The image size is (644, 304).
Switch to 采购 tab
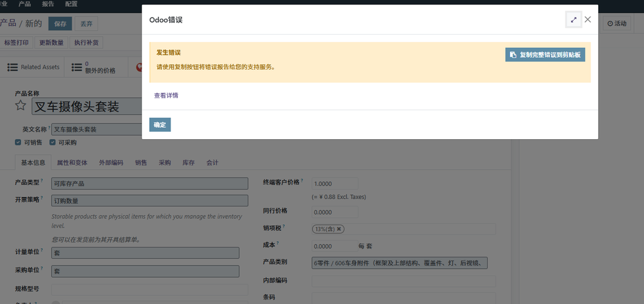165,162
